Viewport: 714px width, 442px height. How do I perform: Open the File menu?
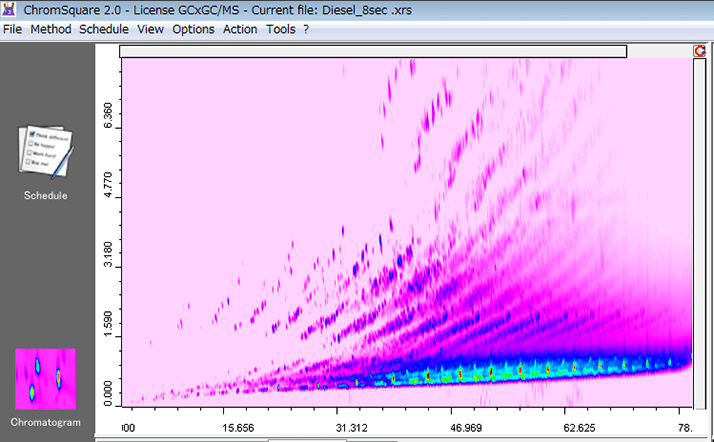13,29
